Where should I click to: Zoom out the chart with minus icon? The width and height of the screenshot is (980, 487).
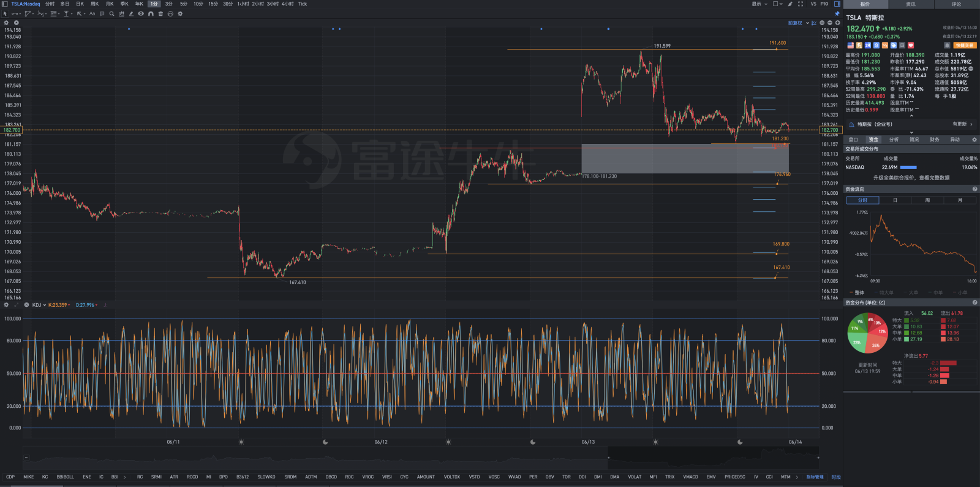pyautogui.click(x=830, y=23)
